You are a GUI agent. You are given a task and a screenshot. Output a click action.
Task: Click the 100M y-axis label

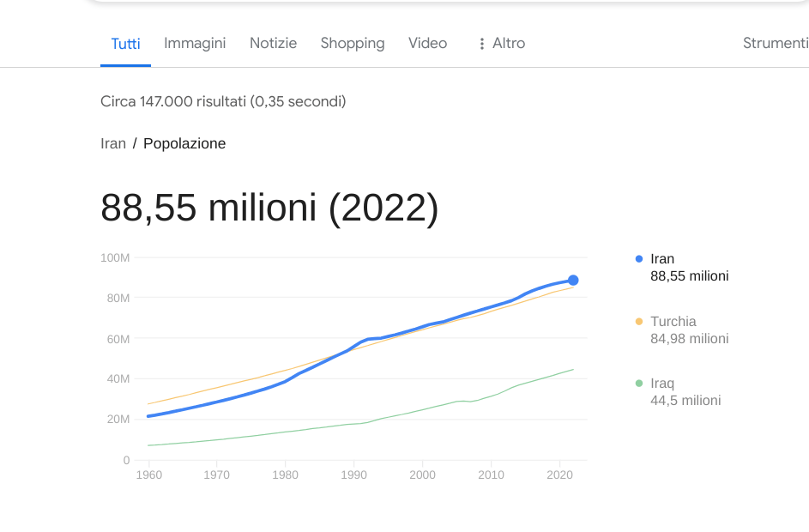[115, 257]
